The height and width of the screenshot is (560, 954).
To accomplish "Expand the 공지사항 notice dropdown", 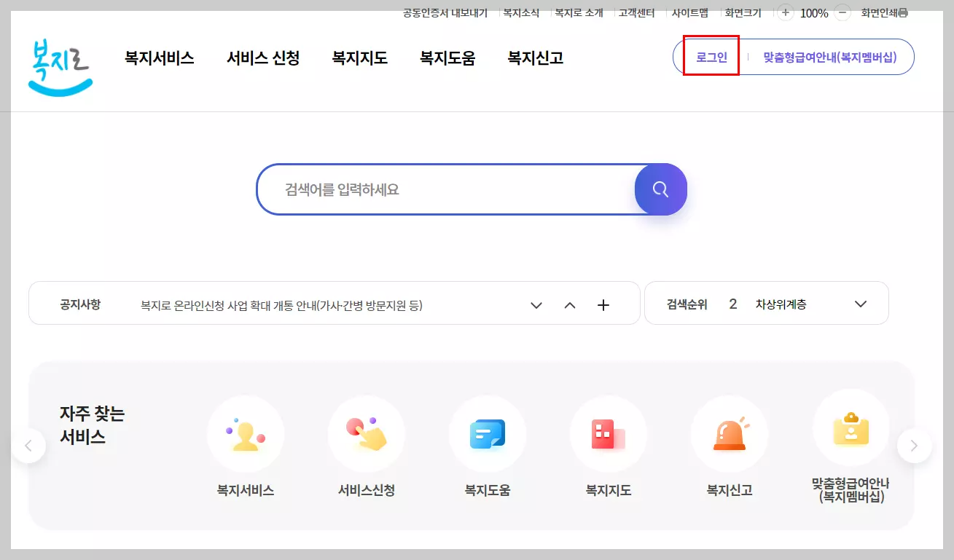I will point(536,304).
